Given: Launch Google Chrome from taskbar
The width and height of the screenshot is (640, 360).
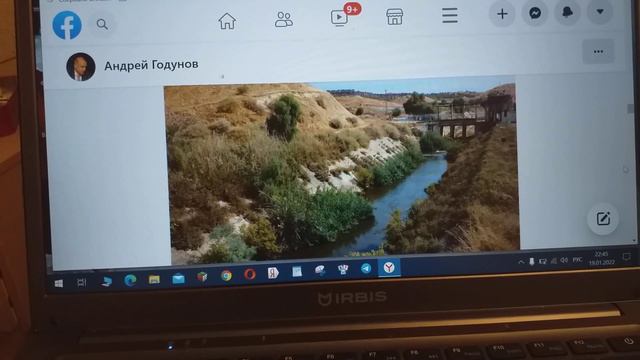Looking at the screenshot, I should tap(227, 276).
